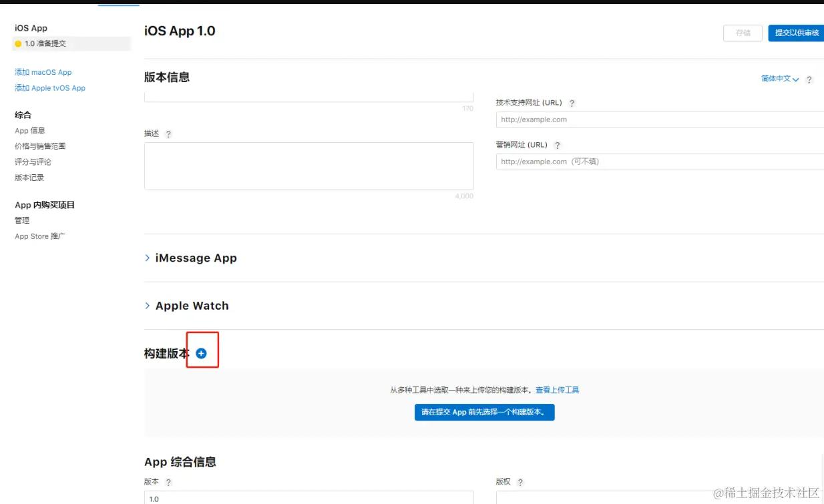Screen dimensions: 824x504
Task: Click 添加 macOS App link
Action: pyautogui.click(x=43, y=72)
